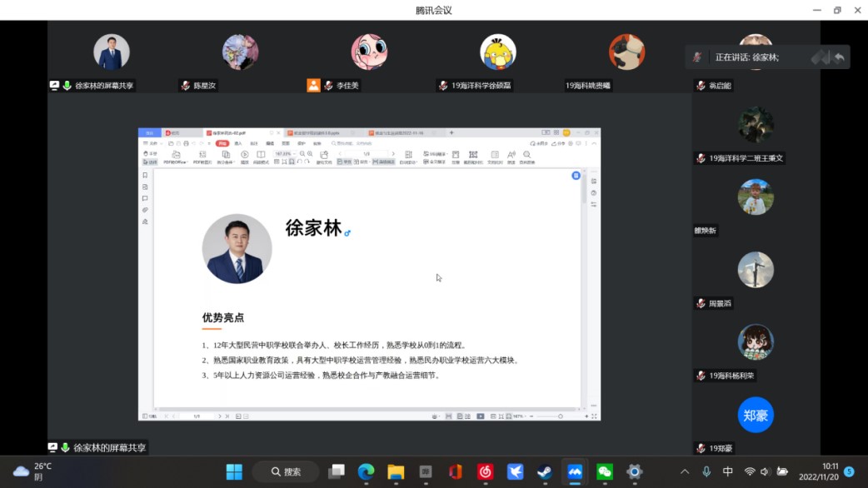This screenshot has height=488, width=868.
Task: Open the Tencent Meeting icon in the taskbar
Action: point(575,471)
